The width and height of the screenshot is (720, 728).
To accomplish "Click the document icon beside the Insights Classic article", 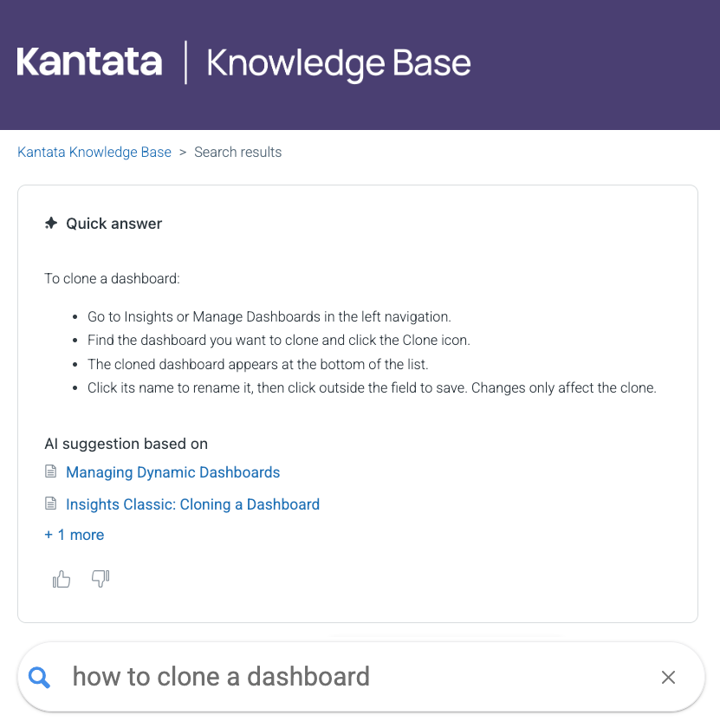I will coord(51,504).
